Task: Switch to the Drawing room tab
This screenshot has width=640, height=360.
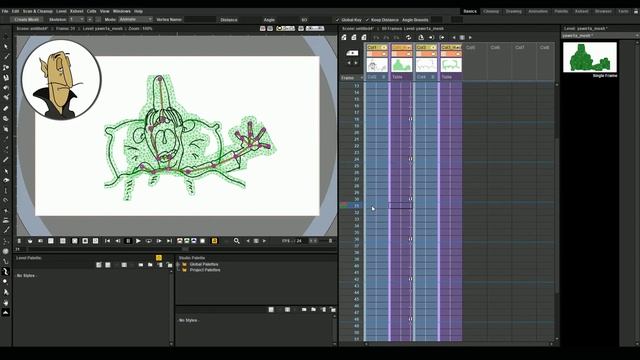Action: pos(513,11)
